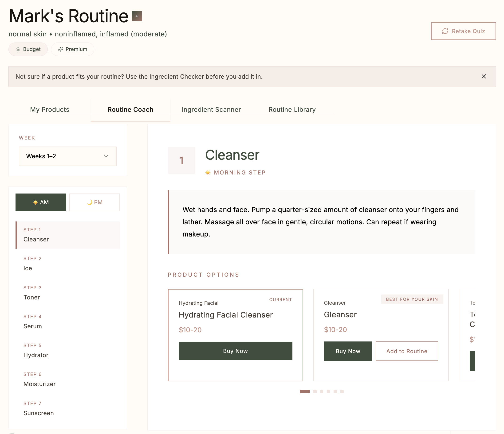The image size is (504, 434).
Task: Select the Budget dollar filter chip
Action: [28, 49]
